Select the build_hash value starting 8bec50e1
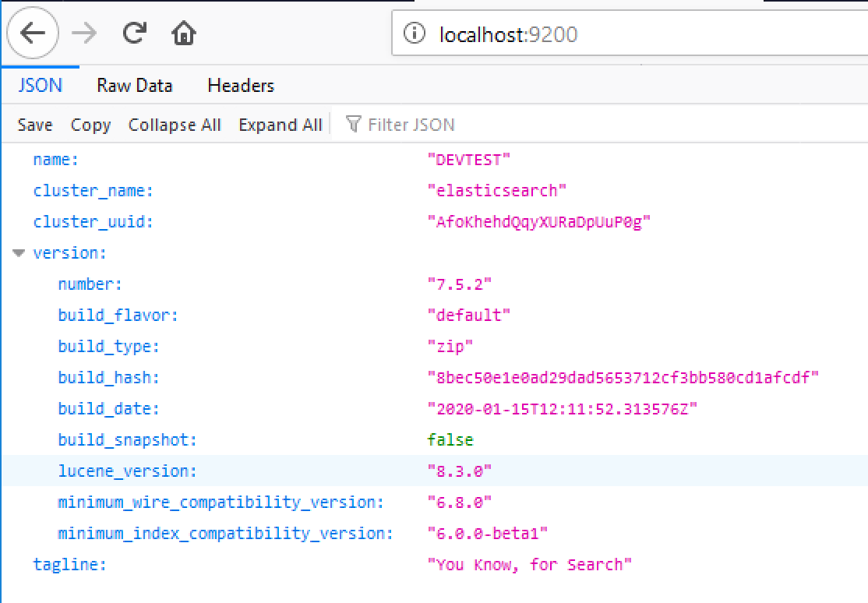Image resolution: width=868 pixels, height=603 pixels. pos(623,378)
